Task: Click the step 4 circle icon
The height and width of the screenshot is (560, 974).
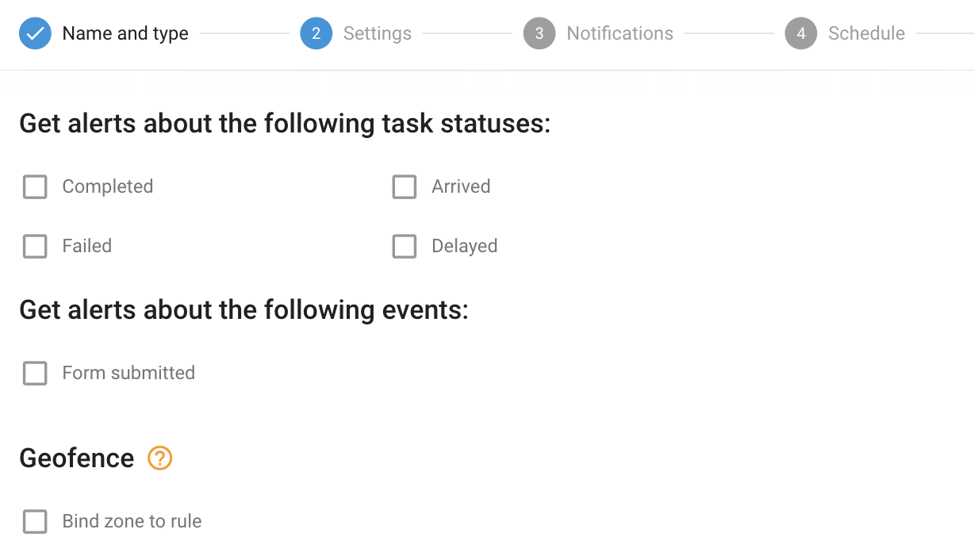Action: click(x=801, y=33)
